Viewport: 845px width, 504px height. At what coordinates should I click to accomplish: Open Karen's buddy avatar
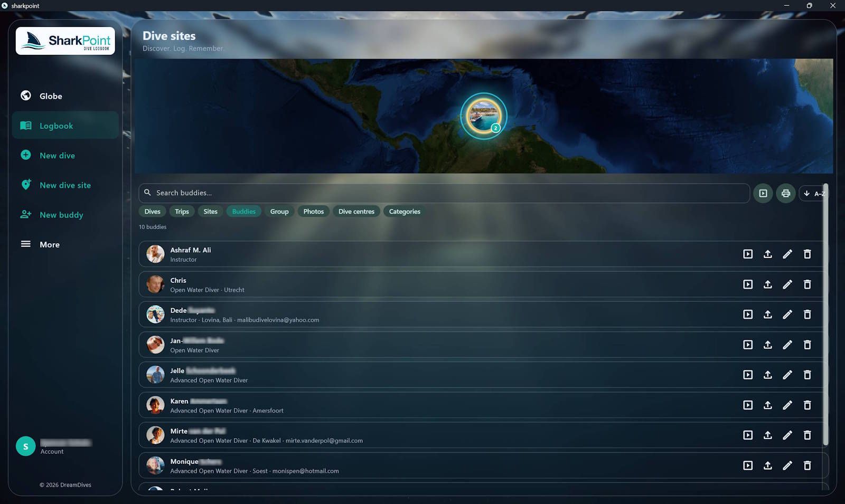click(x=155, y=405)
